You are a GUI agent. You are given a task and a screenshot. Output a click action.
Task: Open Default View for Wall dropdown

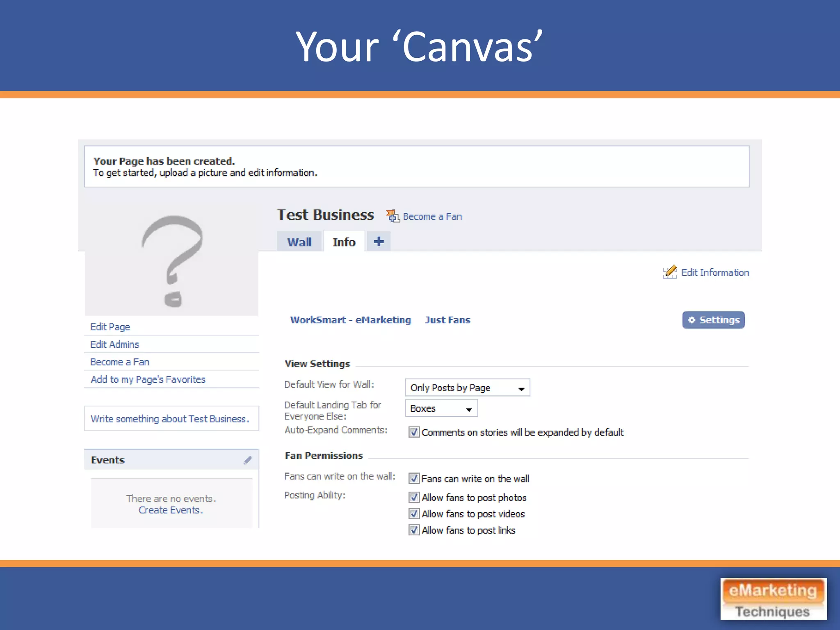tap(468, 388)
